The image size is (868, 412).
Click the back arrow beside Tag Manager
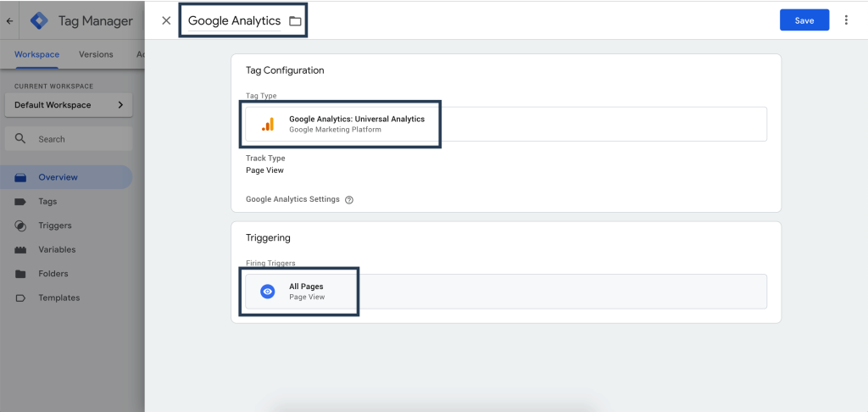coord(9,21)
